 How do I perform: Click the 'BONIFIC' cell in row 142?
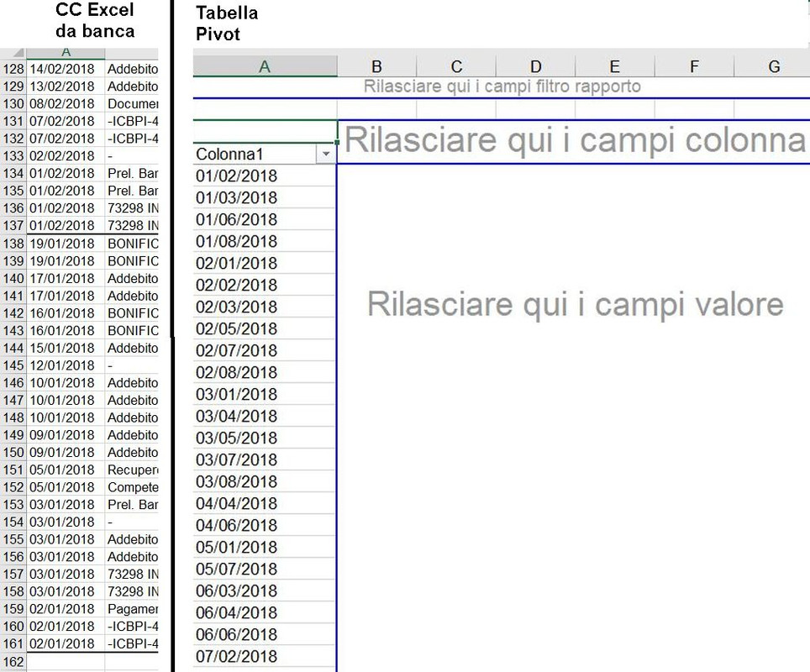click(x=132, y=313)
